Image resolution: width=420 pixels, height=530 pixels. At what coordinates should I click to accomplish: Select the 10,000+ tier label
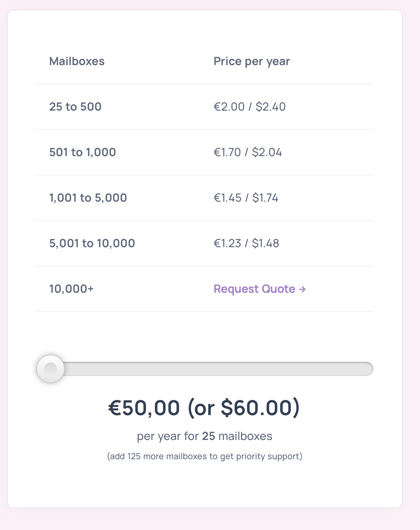coord(72,289)
